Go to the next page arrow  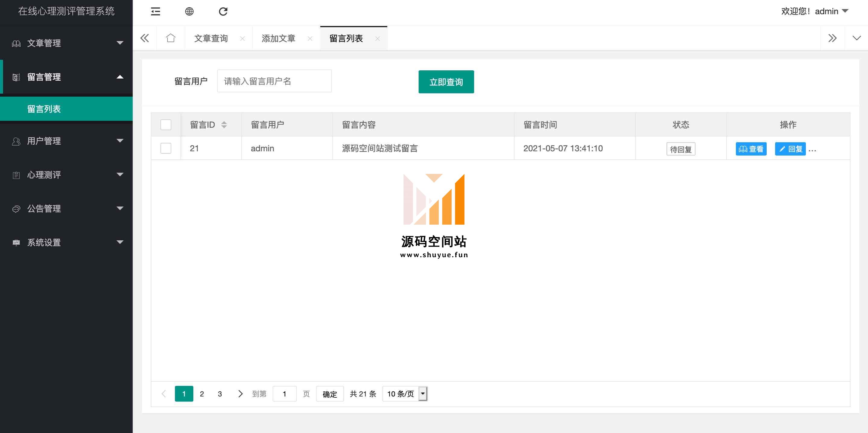(x=240, y=393)
